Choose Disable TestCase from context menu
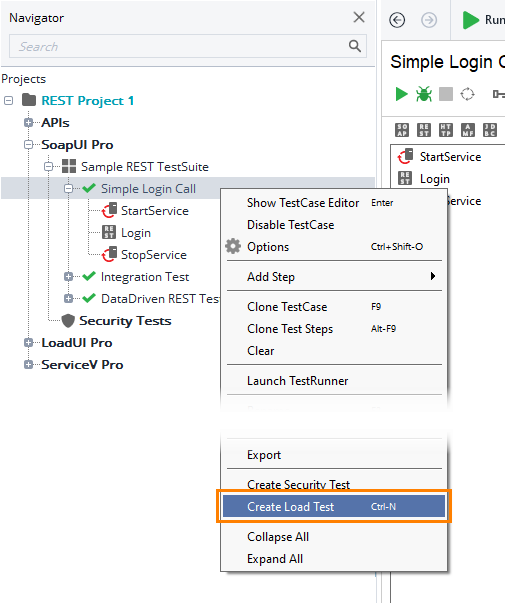This screenshot has height=603, width=505. point(334,225)
